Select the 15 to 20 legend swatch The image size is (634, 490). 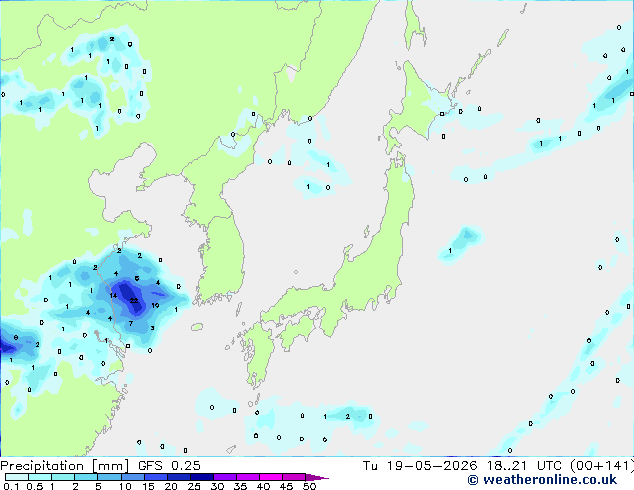[x=156, y=477]
